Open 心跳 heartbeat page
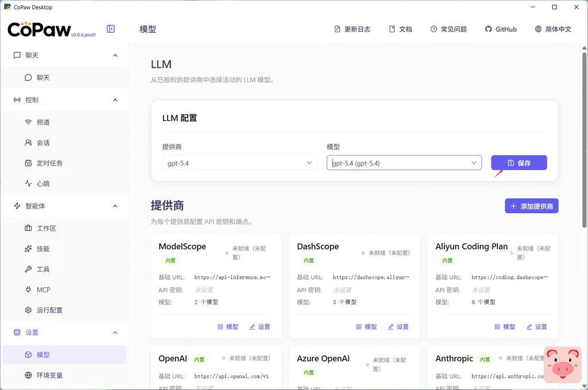Image resolution: width=588 pixels, height=390 pixels. click(x=64, y=184)
